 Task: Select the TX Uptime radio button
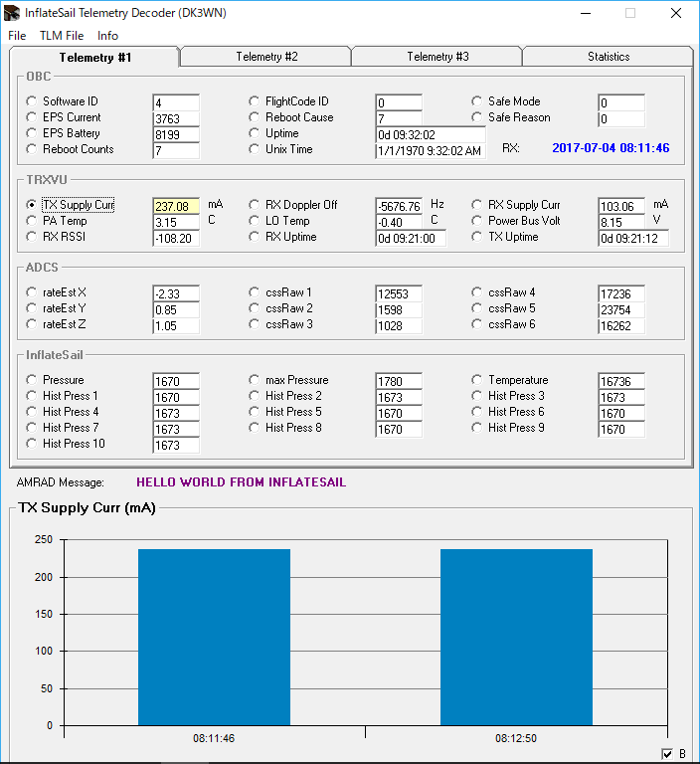[477, 237]
